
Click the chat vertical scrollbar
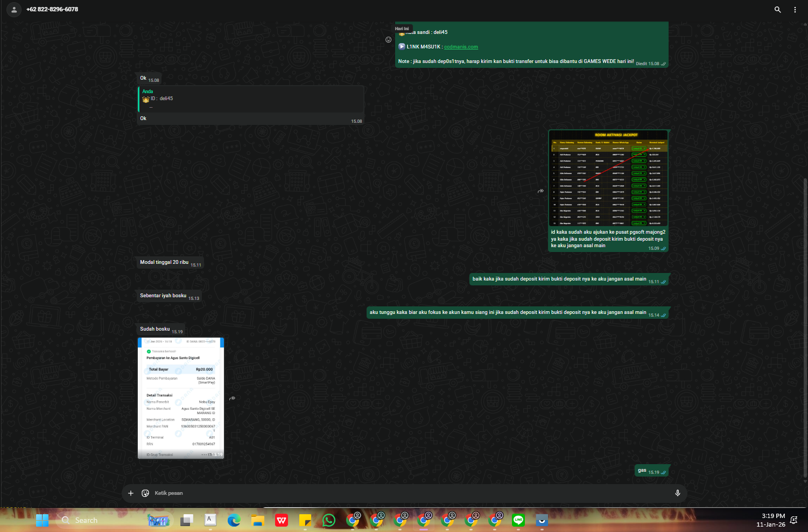[805, 328]
